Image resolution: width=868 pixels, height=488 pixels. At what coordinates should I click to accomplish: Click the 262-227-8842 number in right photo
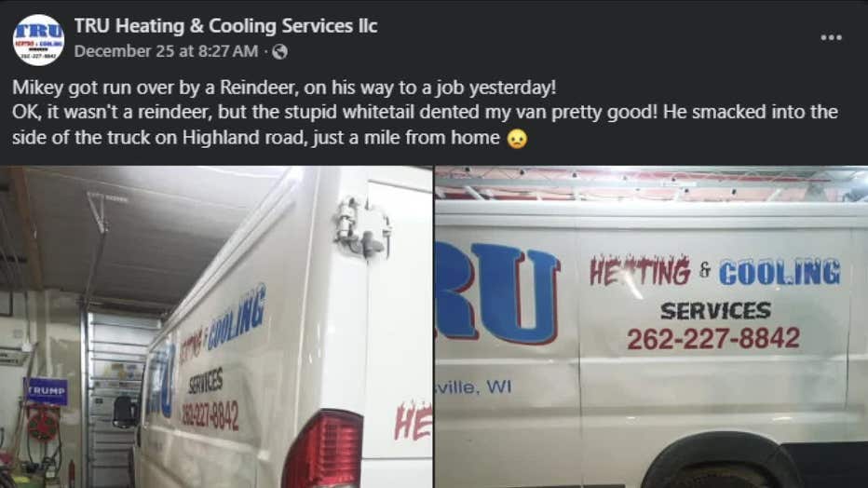(713, 338)
